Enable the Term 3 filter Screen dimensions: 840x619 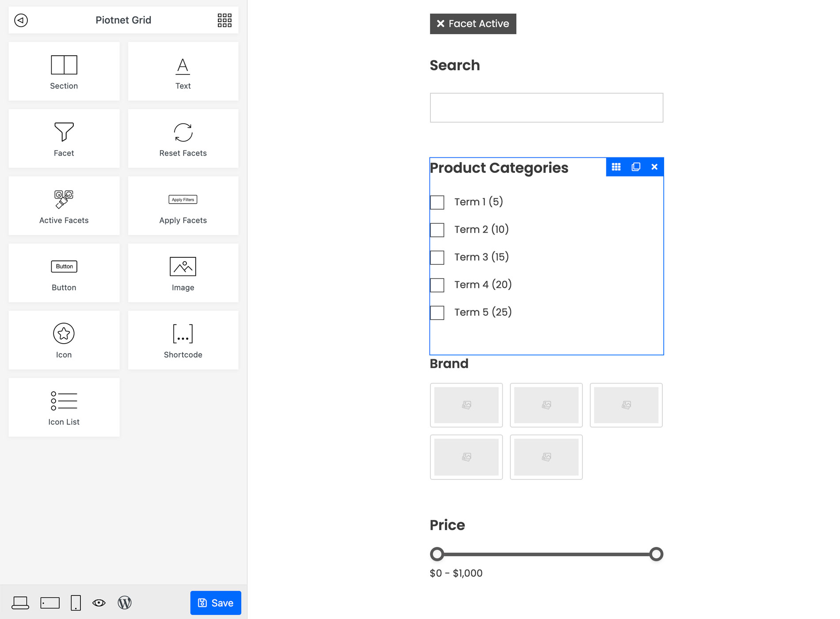pos(437,258)
